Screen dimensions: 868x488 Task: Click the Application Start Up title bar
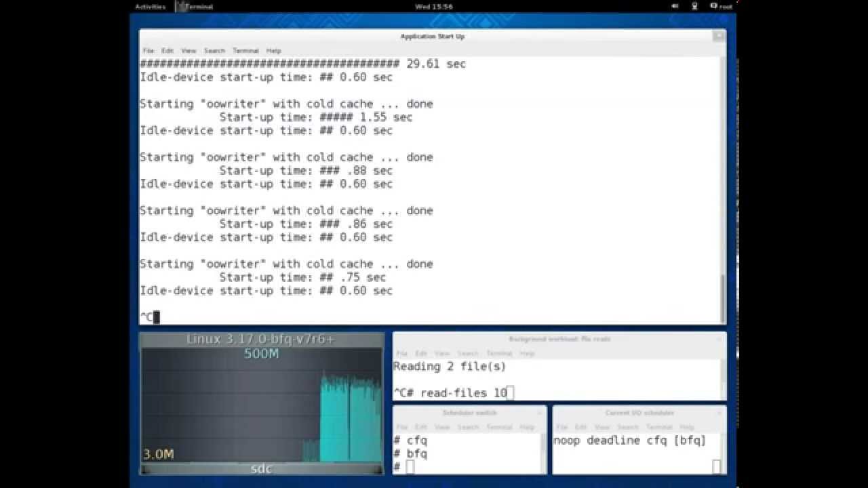[433, 37]
